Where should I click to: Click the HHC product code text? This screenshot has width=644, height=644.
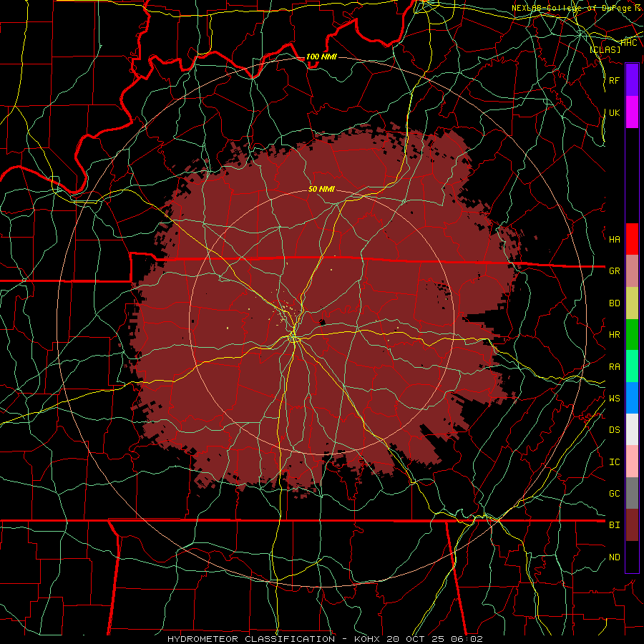[629, 42]
